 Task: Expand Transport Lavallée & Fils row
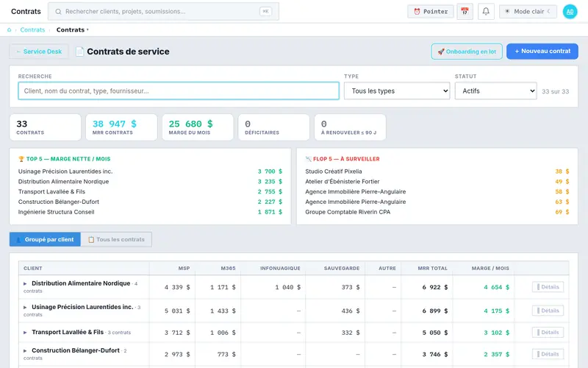coord(25,333)
